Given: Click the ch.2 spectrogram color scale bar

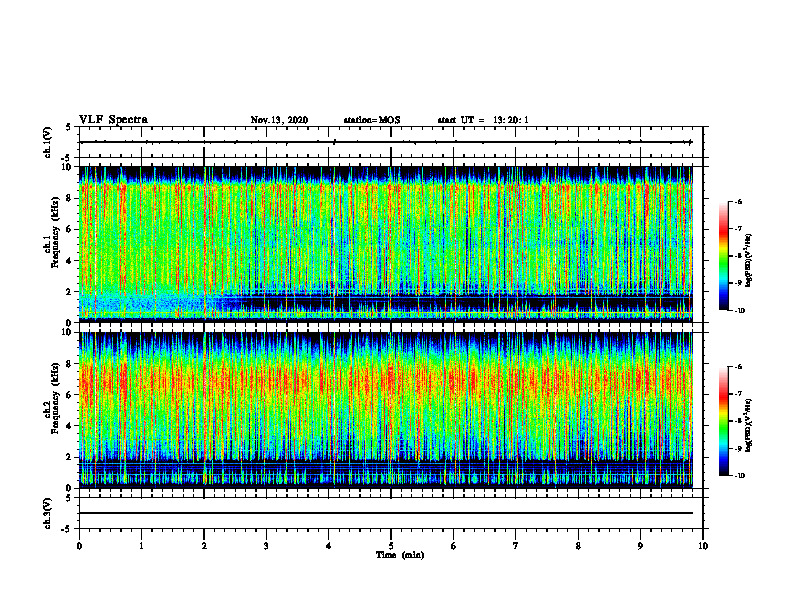Looking at the screenshot, I should pyautogui.click(x=724, y=421).
